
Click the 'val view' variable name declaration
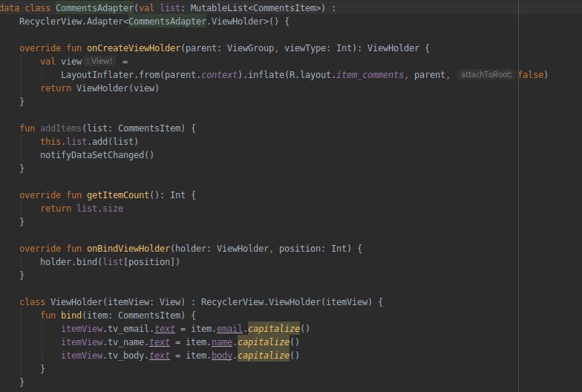tap(71, 61)
